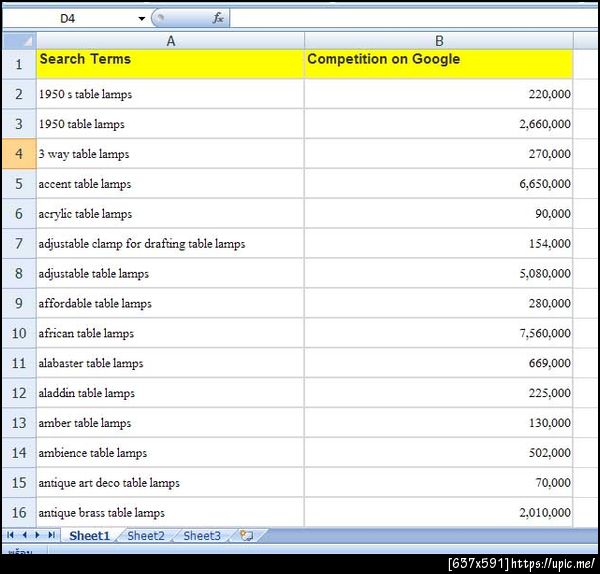Select the Competition on Google header cell
The image size is (600, 574).
[x=439, y=64]
